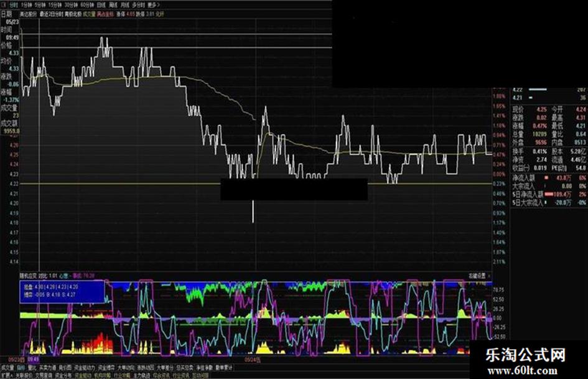The width and height of the screenshot is (588, 379).
Task: Select the 5分钟 period tab
Action: 40,5
